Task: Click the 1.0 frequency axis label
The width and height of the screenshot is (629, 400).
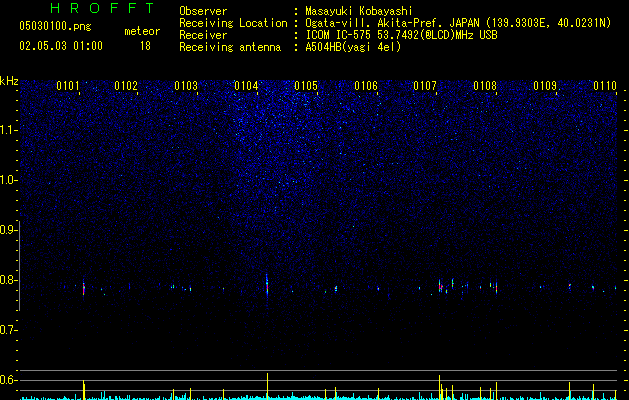Action: [x=7, y=180]
